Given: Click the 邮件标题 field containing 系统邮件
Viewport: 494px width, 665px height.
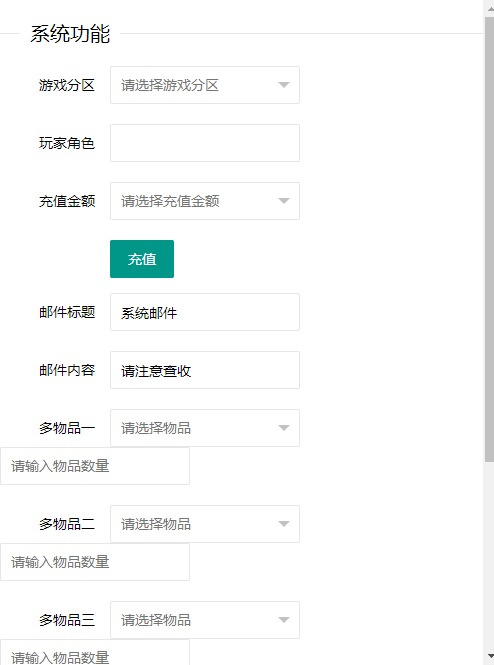Looking at the screenshot, I should click(205, 312).
